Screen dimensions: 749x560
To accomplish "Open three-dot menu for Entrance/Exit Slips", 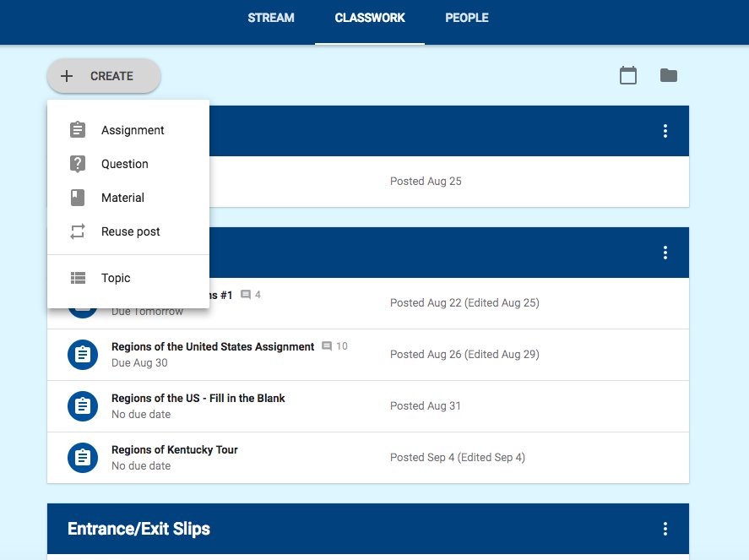I will (x=665, y=529).
